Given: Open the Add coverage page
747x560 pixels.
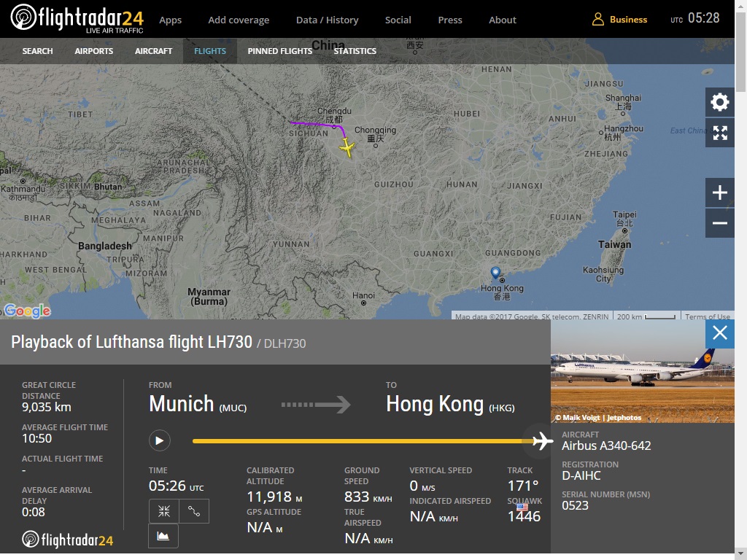Looking at the screenshot, I should pos(239,20).
